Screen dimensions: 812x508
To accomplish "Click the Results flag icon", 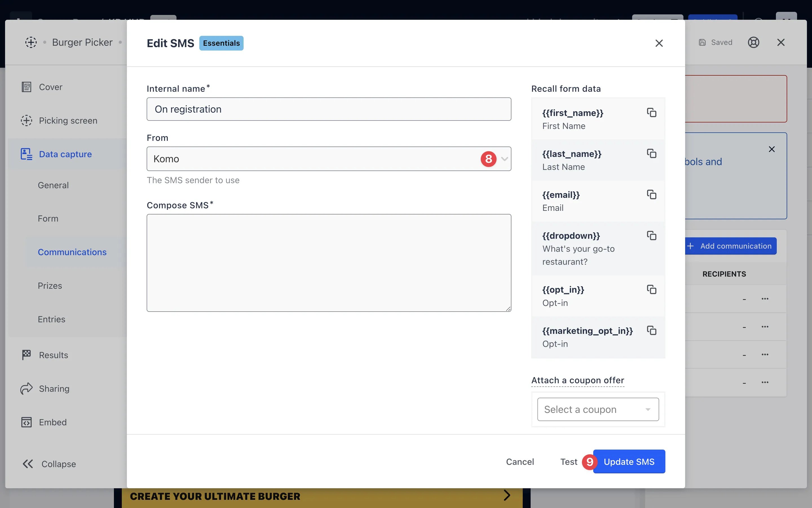I will click(26, 355).
